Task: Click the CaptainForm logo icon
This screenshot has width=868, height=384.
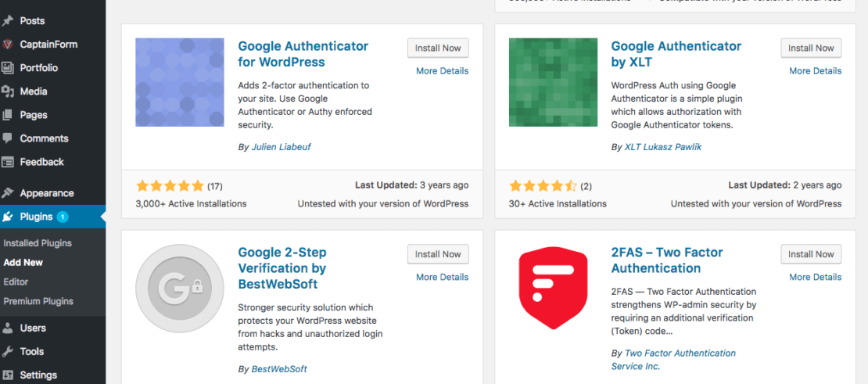Action: (7, 45)
